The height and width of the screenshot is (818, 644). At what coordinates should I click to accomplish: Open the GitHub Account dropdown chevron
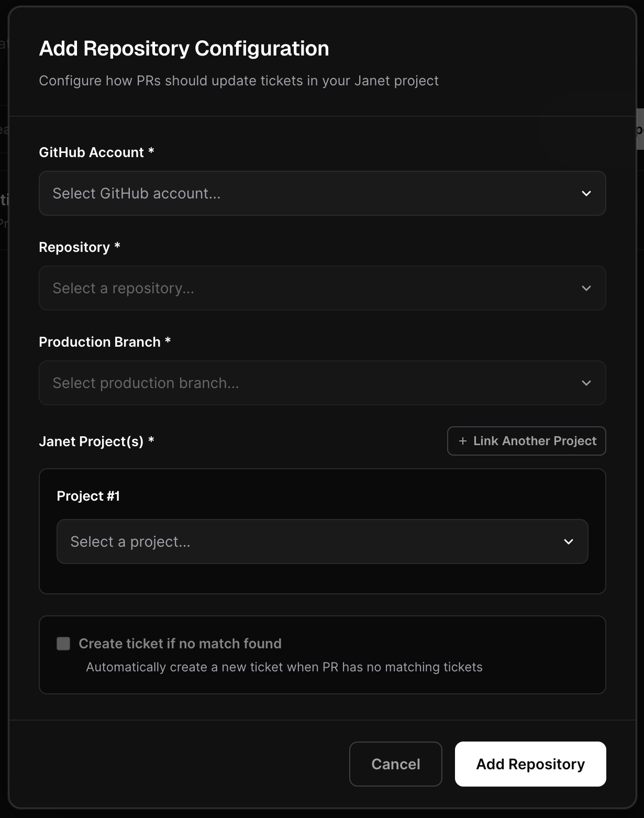pyautogui.click(x=586, y=193)
